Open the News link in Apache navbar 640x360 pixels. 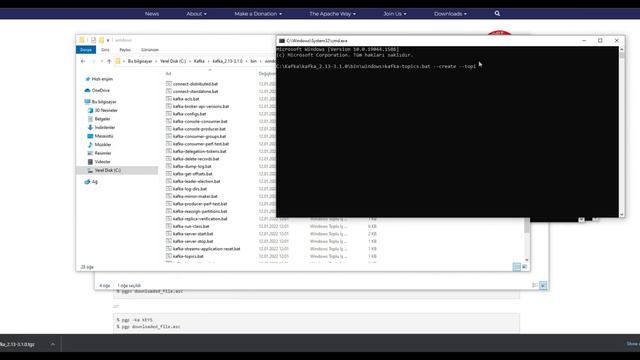point(152,14)
